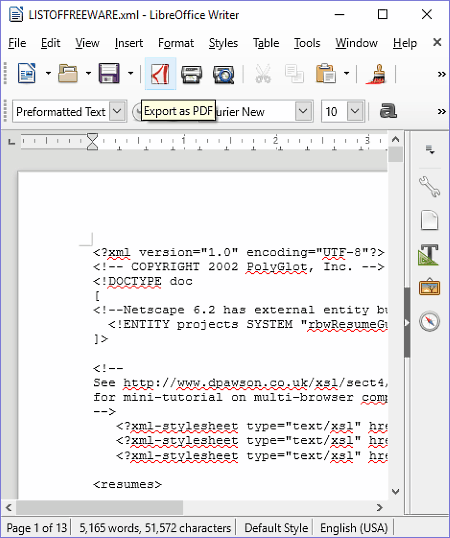
Task: Click 'Default Style' page style in status bar
Action: [276, 528]
